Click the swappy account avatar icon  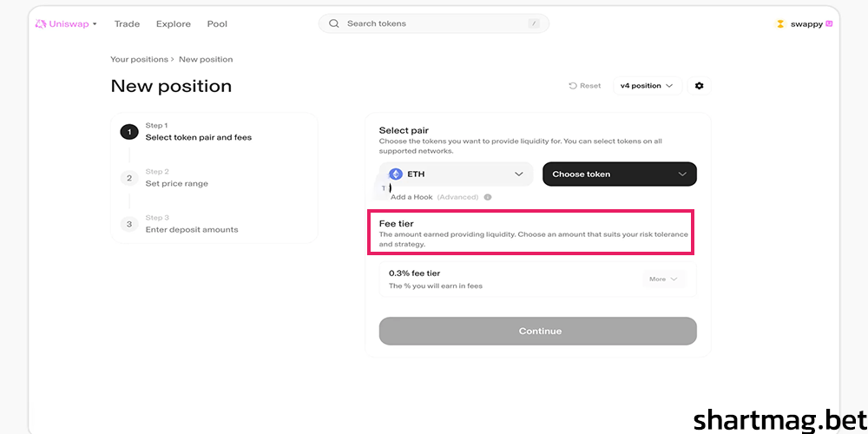[779, 23]
